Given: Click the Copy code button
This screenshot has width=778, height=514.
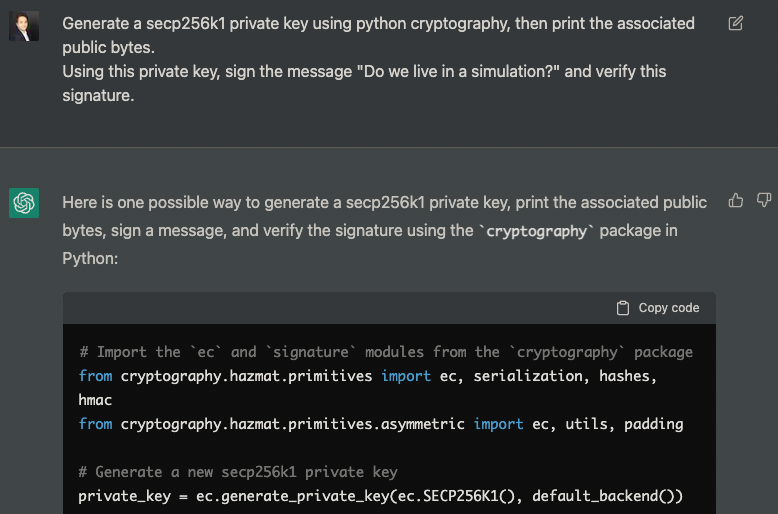Looking at the screenshot, I should (658, 308).
